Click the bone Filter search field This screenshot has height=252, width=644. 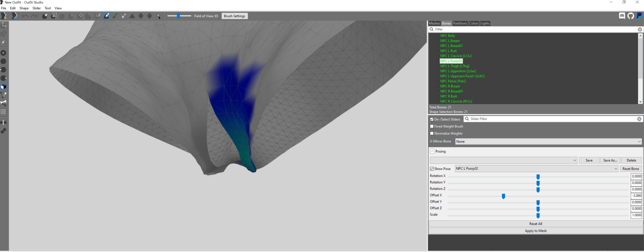[536, 29]
